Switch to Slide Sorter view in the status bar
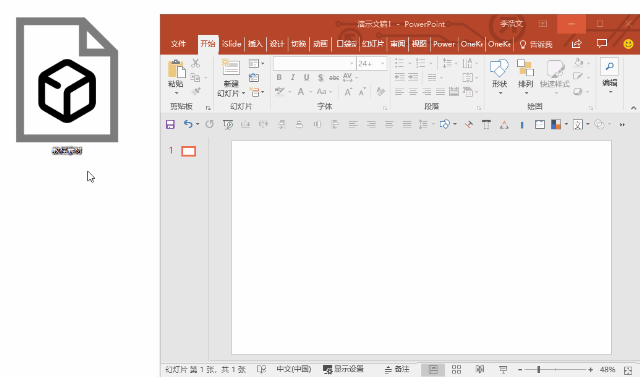This screenshot has width=640, height=377. click(456, 369)
